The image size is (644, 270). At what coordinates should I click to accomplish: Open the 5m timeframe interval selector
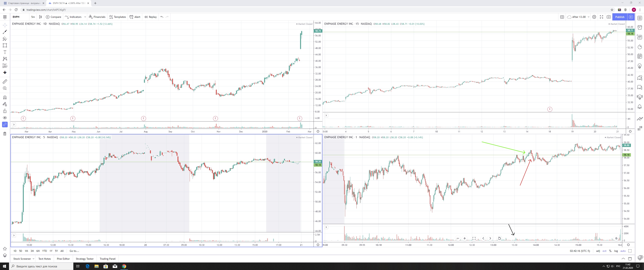click(33, 17)
